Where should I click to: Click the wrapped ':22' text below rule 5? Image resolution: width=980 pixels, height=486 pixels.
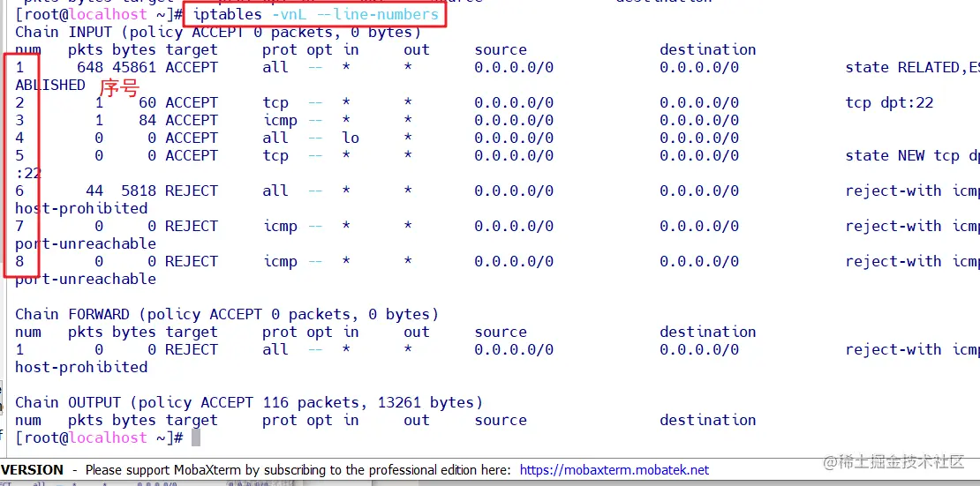click(28, 173)
